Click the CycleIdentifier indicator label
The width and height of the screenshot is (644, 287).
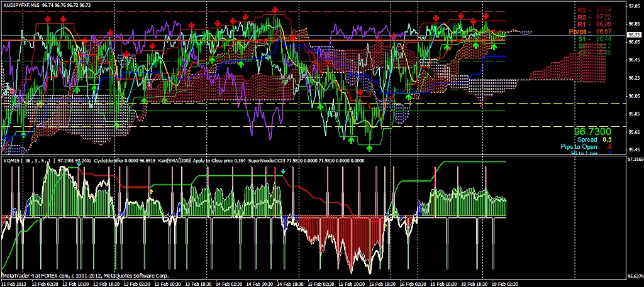point(108,161)
